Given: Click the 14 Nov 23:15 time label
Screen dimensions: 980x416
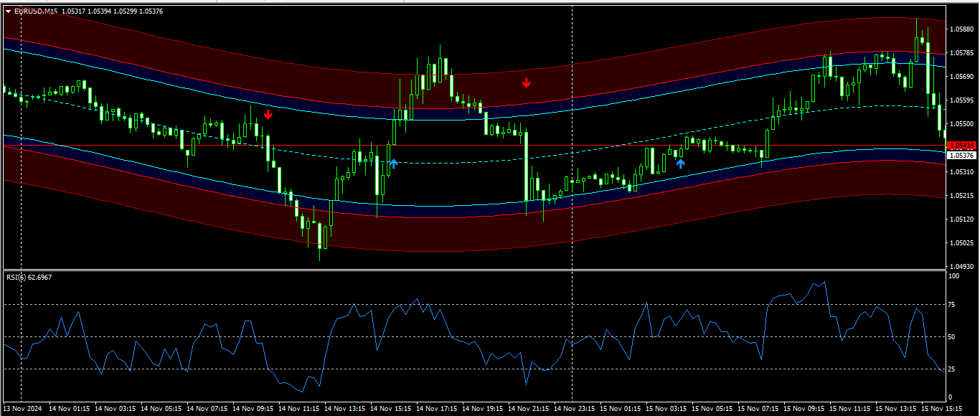Looking at the screenshot, I should [574, 409].
